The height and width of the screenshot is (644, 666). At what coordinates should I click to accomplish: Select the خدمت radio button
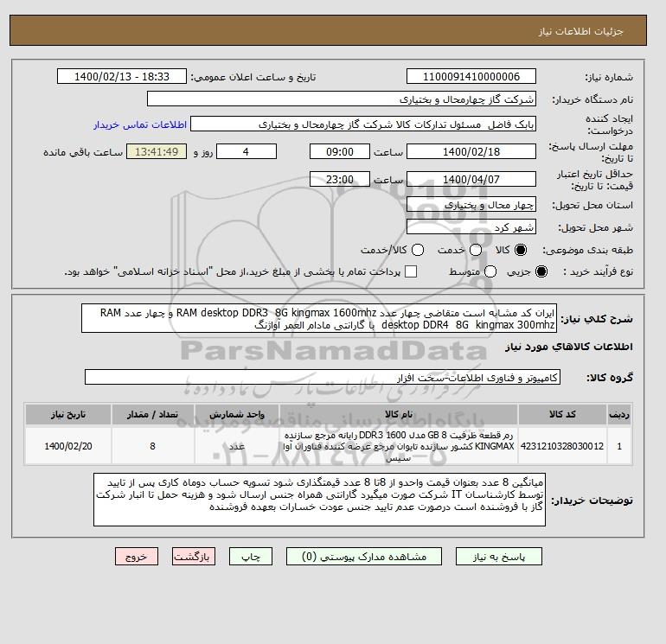coord(476,250)
